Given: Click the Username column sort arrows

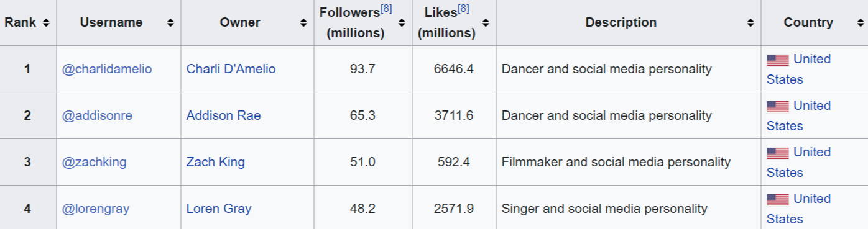Looking at the screenshot, I should pos(170,23).
